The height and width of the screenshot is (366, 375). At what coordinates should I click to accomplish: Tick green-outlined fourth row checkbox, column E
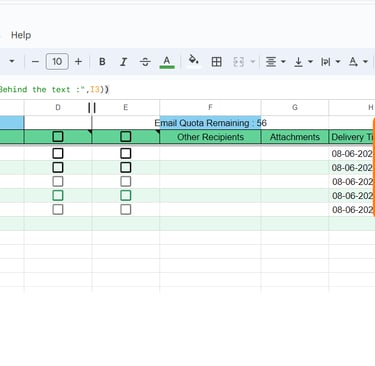pyautogui.click(x=126, y=195)
